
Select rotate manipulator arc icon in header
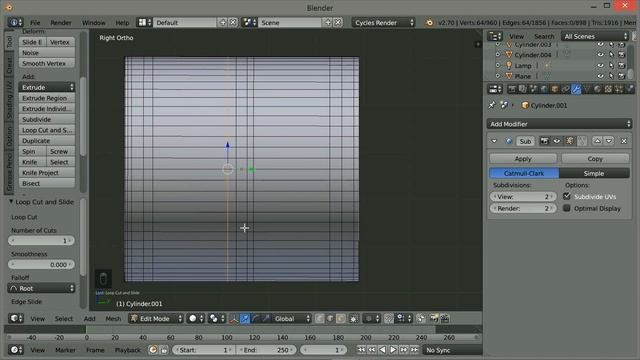(x=255, y=318)
